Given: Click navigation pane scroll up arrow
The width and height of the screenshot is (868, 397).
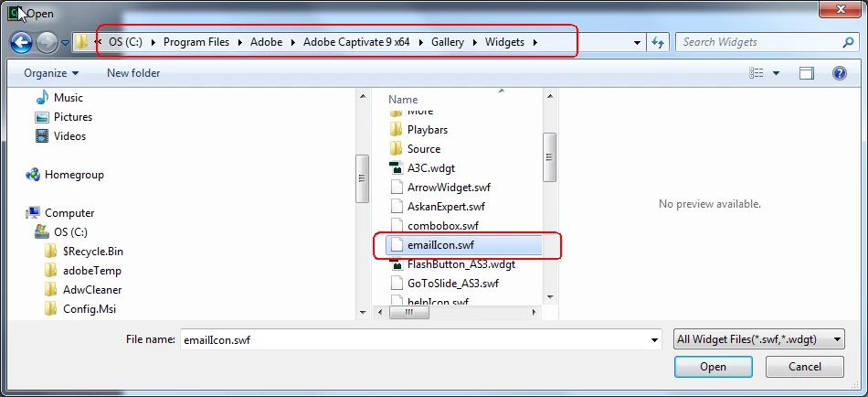Looking at the screenshot, I should tap(363, 96).
